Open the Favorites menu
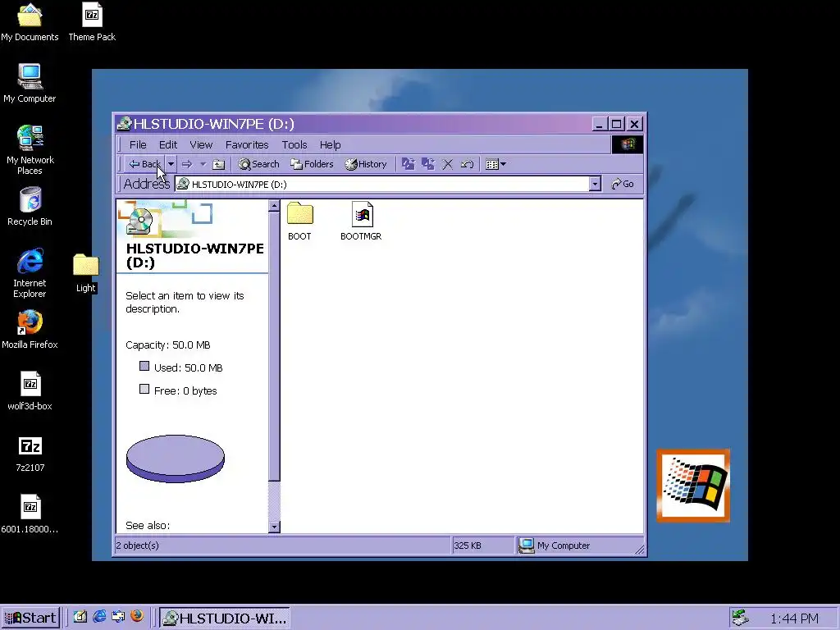 [x=247, y=144]
